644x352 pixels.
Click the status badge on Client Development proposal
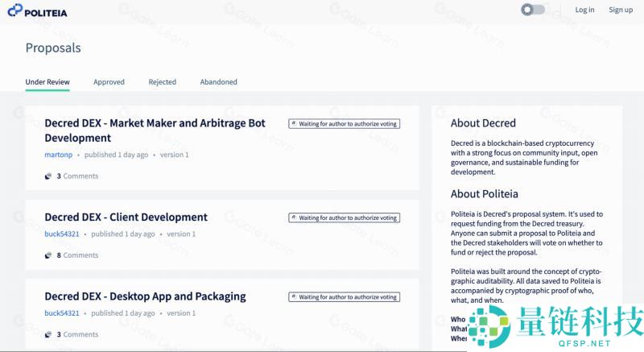[345, 217]
